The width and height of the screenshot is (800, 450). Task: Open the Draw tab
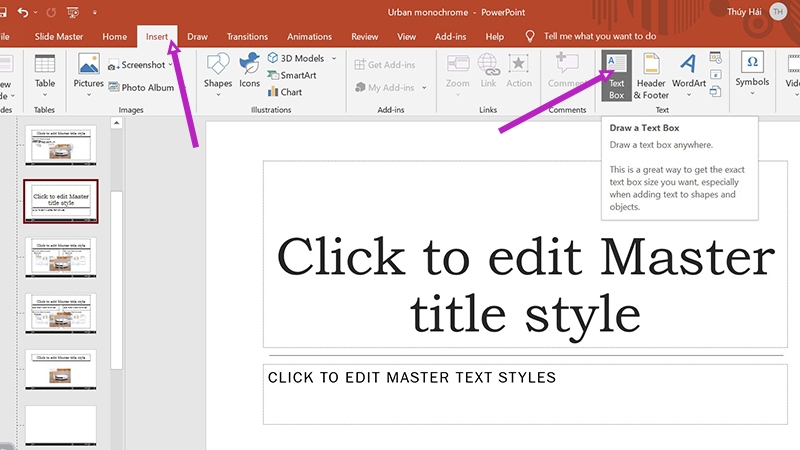(197, 37)
